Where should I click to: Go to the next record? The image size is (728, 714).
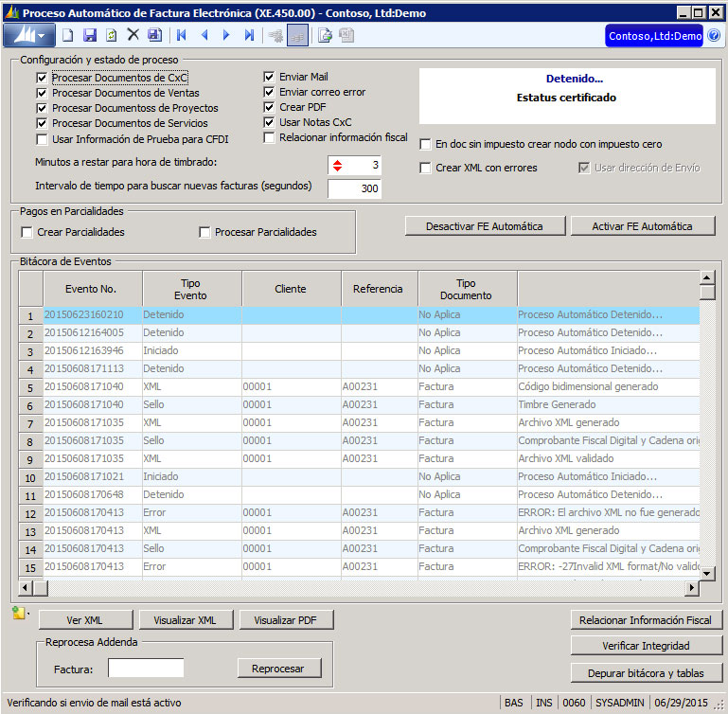(x=225, y=35)
